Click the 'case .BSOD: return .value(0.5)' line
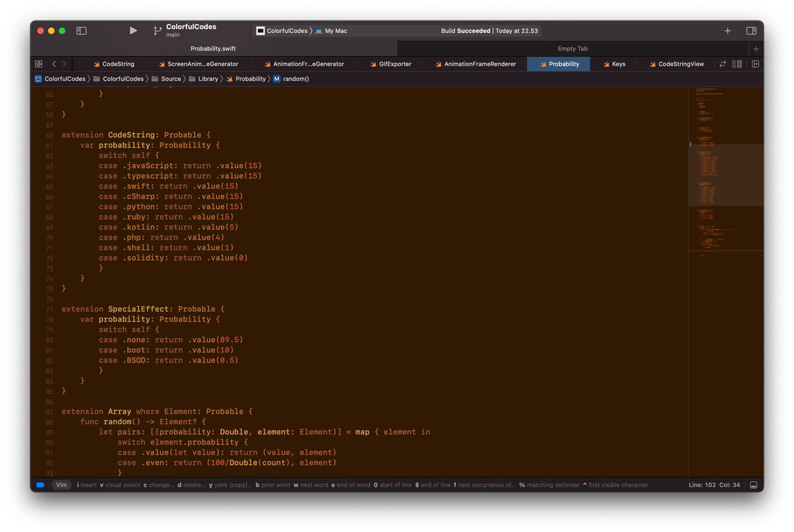The image size is (794, 532). click(x=169, y=360)
